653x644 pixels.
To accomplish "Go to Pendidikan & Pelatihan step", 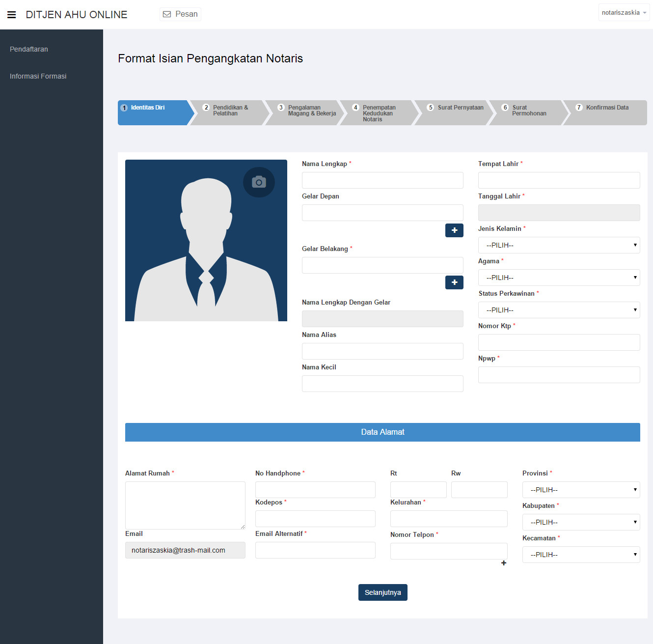I will [229, 111].
